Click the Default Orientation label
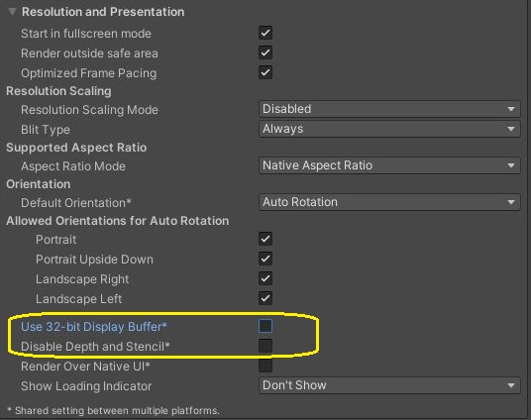531x420 pixels. point(76,203)
